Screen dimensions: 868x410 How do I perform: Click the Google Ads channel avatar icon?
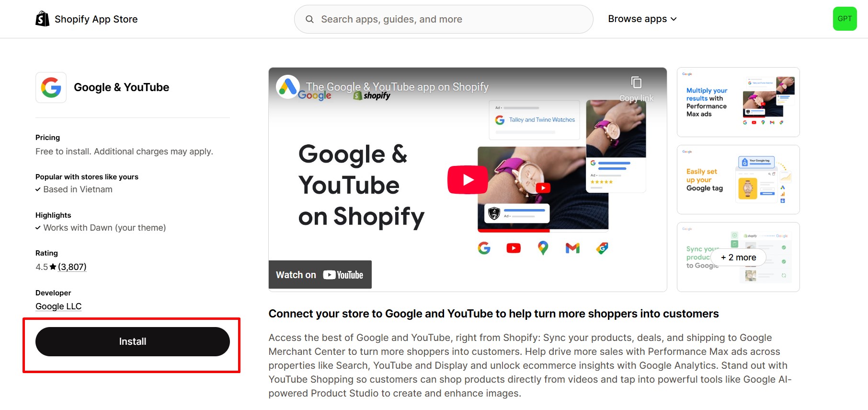tap(288, 87)
